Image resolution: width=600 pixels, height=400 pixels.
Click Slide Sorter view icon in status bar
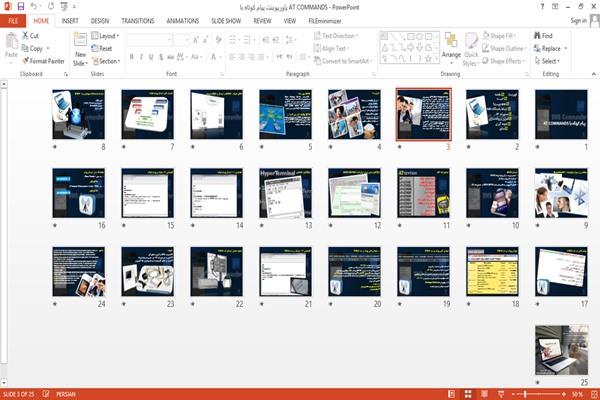(x=468, y=394)
